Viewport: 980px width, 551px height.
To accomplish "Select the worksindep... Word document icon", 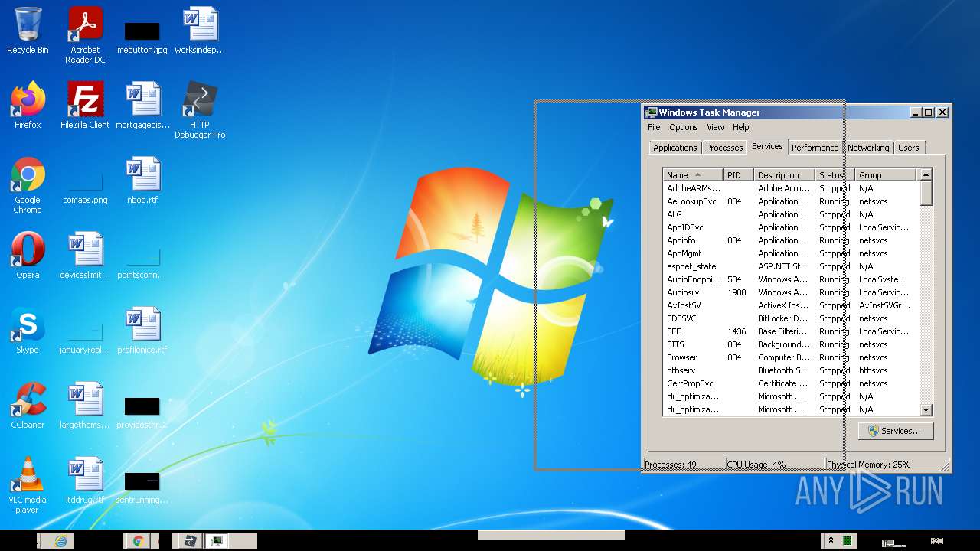I will (x=200, y=31).
